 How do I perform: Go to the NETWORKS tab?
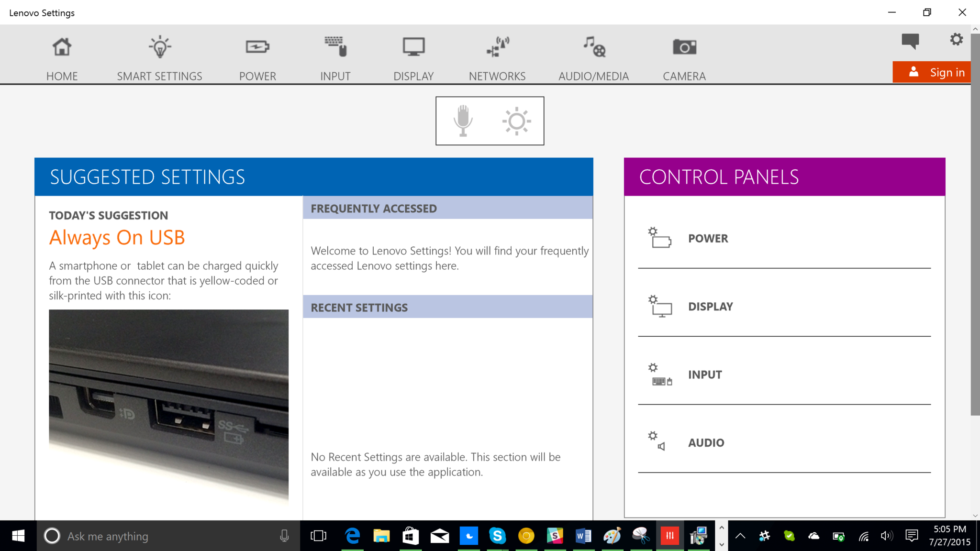[x=497, y=59]
